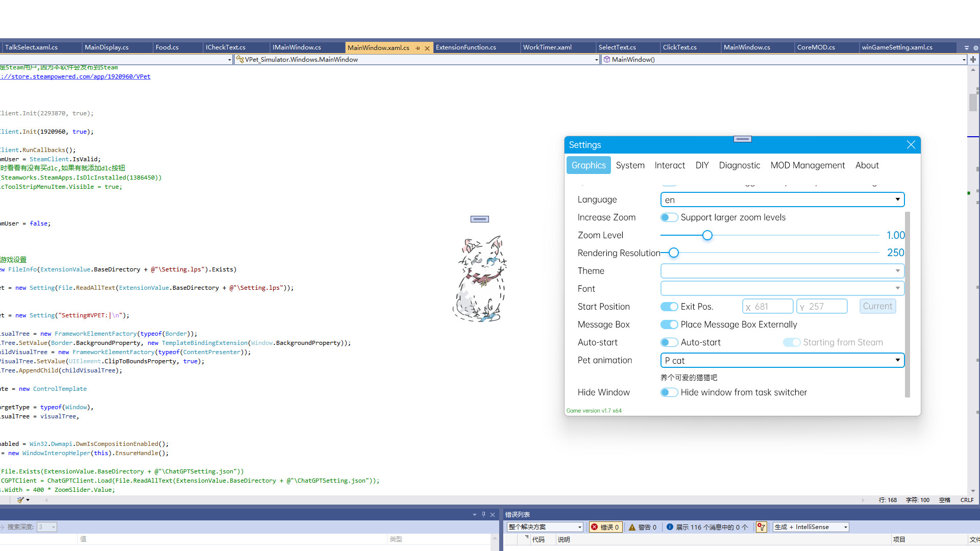Click the split editor icon

973,60
